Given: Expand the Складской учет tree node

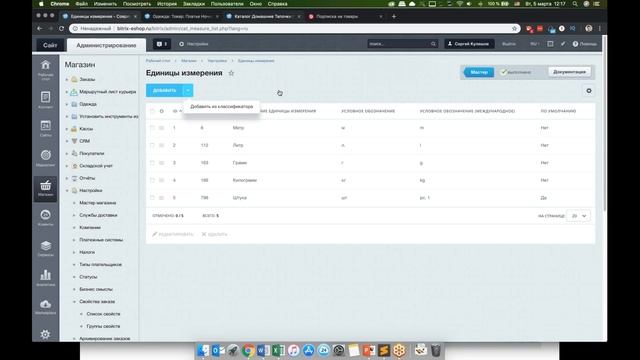Looking at the screenshot, I should pyautogui.click(x=67, y=166).
